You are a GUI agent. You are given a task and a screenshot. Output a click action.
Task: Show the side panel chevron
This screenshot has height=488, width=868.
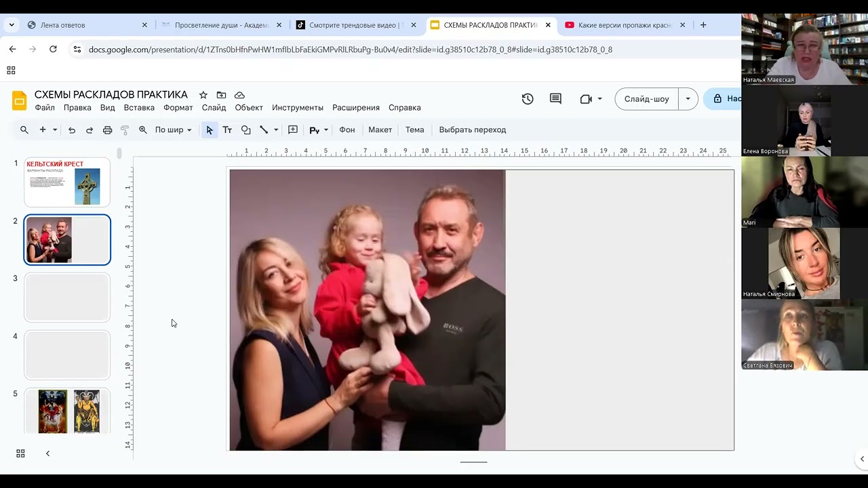tap(862, 459)
